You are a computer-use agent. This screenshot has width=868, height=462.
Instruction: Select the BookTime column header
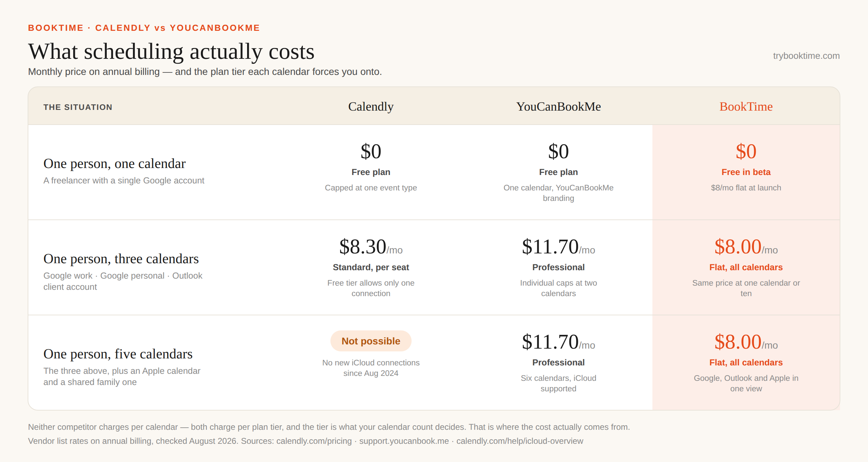coord(746,107)
